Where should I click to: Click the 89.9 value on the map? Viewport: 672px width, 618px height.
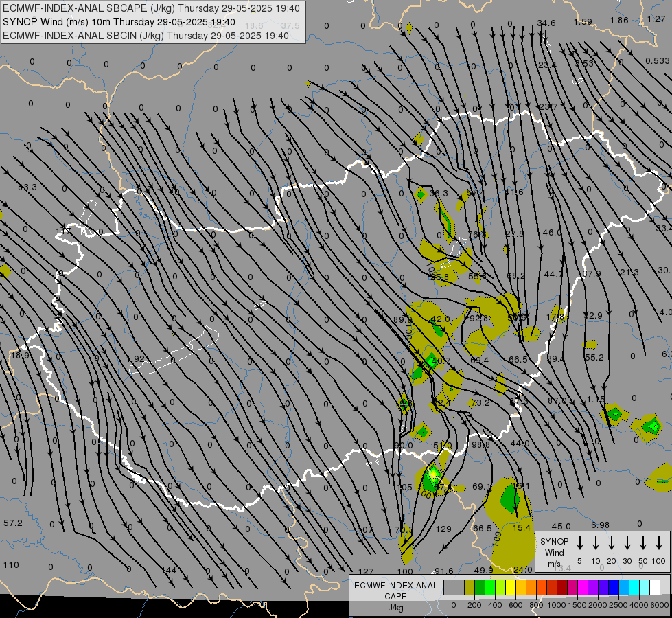point(402,319)
